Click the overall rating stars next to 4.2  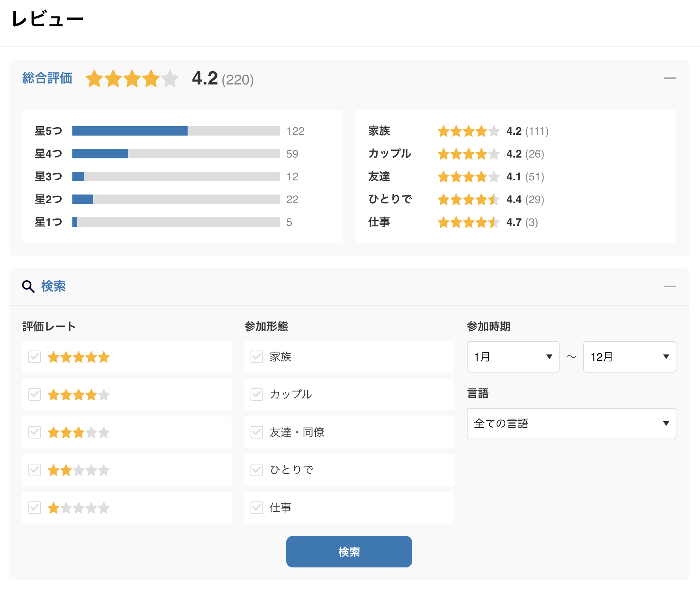[132, 79]
